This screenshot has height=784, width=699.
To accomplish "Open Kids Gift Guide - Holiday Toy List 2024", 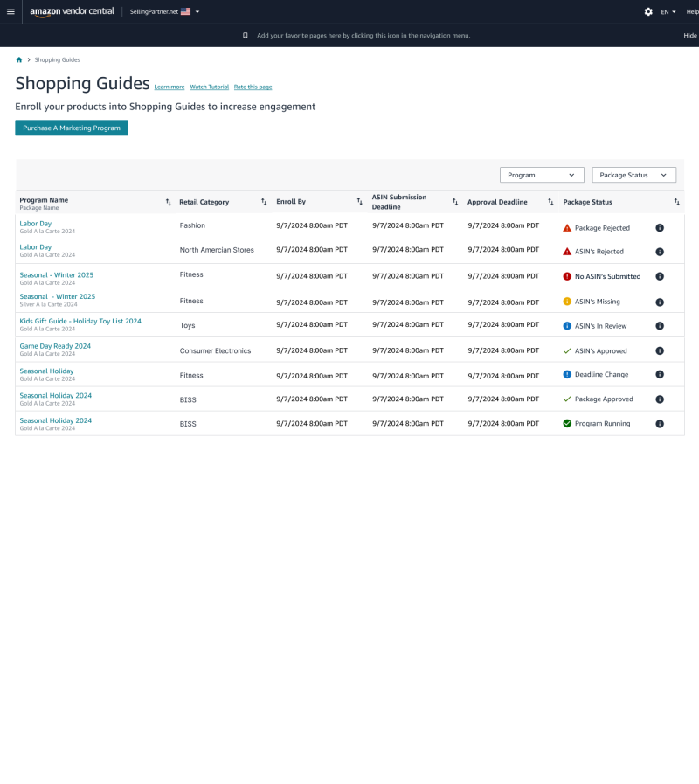I will tap(80, 321).
